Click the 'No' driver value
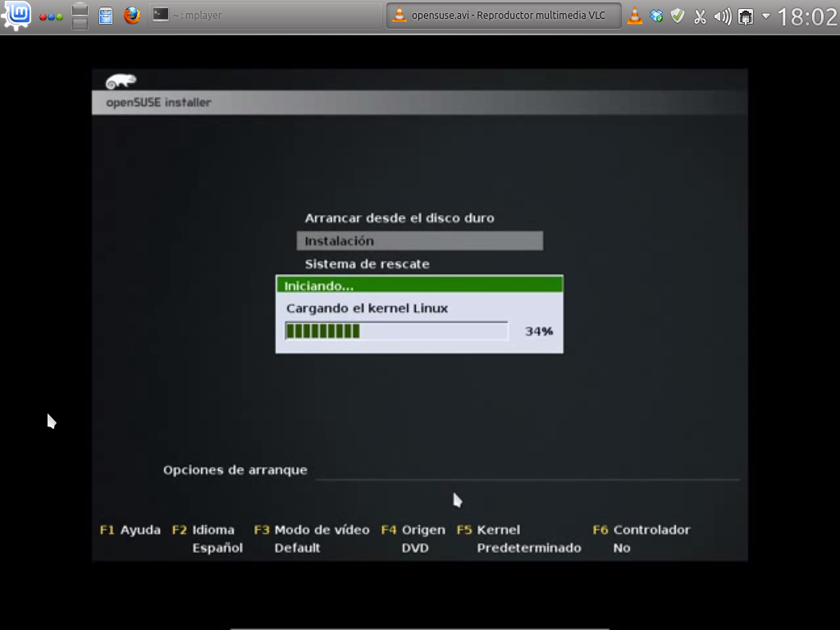The height and width of the screenshot is (630, 840). (622, 548)
